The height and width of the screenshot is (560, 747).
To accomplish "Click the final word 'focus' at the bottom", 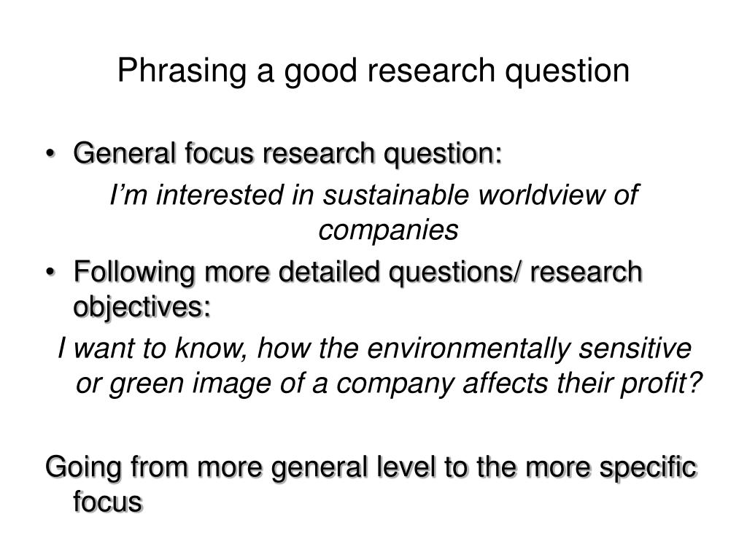I will [x=108, y=502].
